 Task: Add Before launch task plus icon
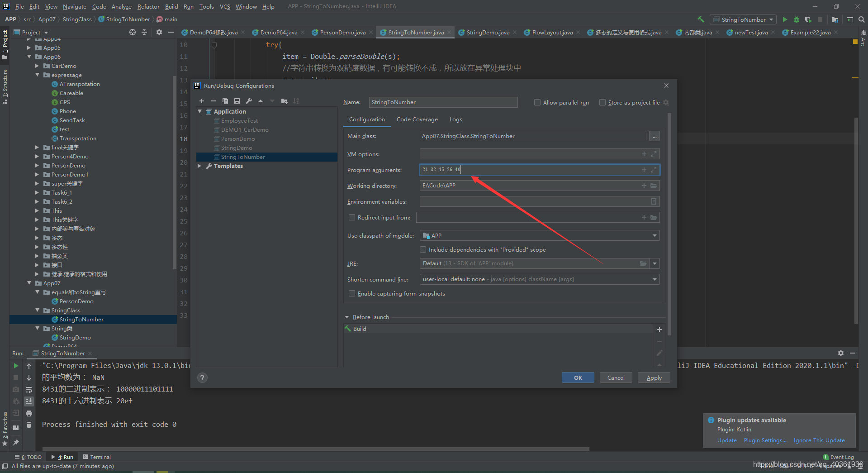659,330
